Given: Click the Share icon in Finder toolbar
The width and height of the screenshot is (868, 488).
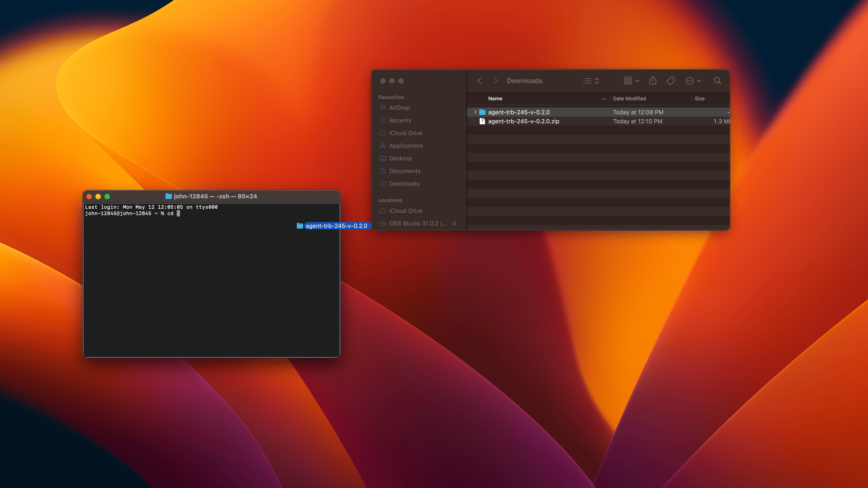Looking at the screenshot, I should [x=653, y=81].
